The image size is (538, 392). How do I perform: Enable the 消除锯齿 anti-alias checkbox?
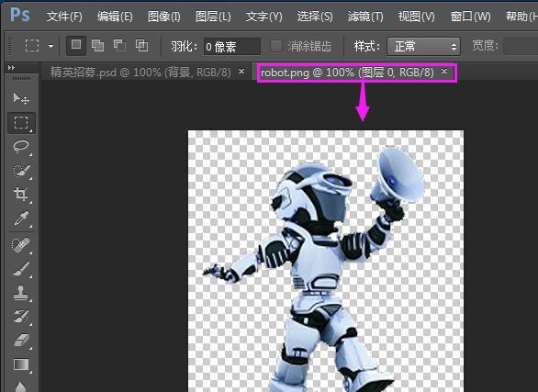(x=275, y=46)
